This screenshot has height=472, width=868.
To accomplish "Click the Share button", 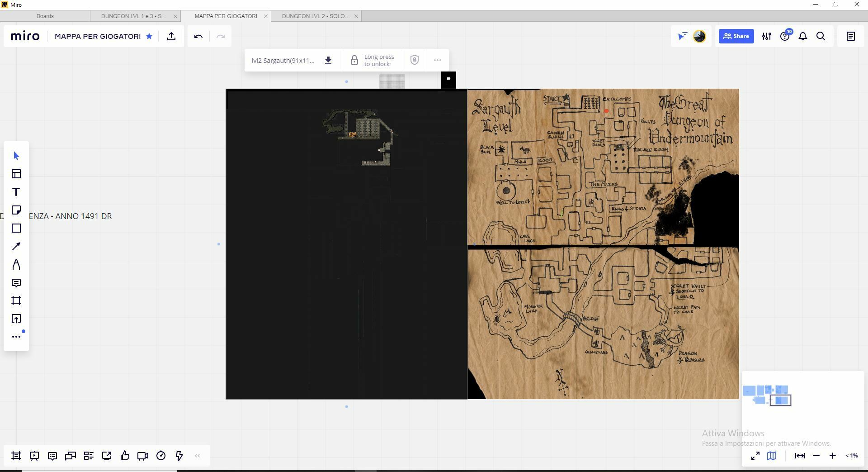I will (x=736, y=36).
